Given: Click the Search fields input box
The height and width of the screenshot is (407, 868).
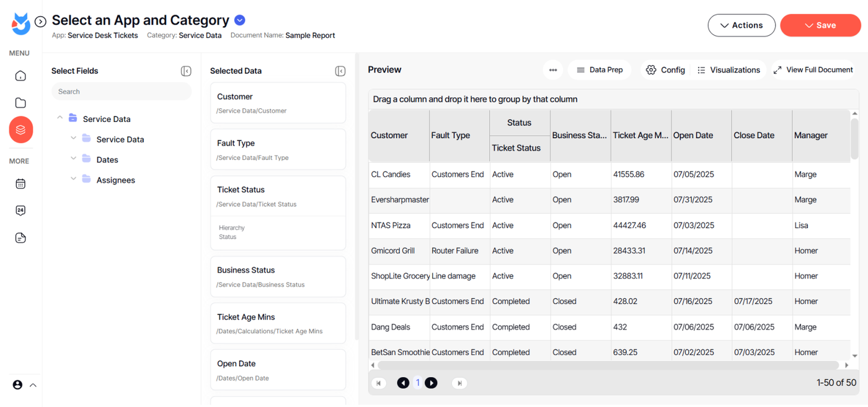Looking at the screenshot, I should 122,92.
